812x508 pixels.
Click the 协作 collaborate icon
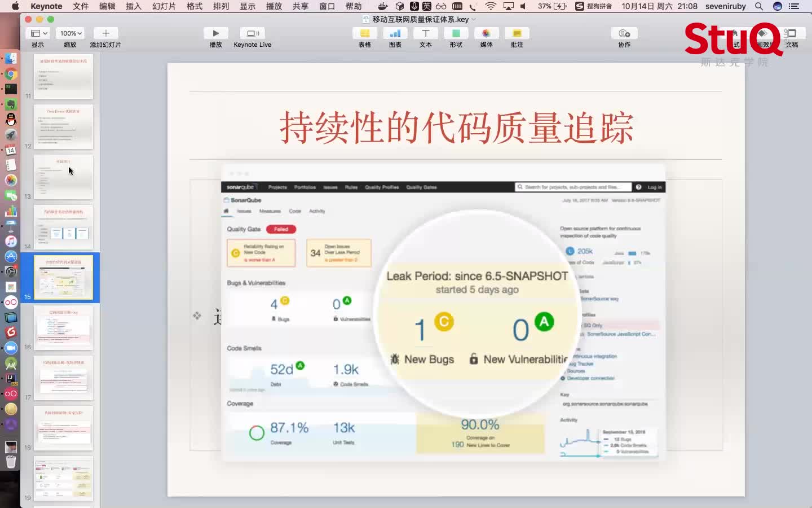pos(624,33)
